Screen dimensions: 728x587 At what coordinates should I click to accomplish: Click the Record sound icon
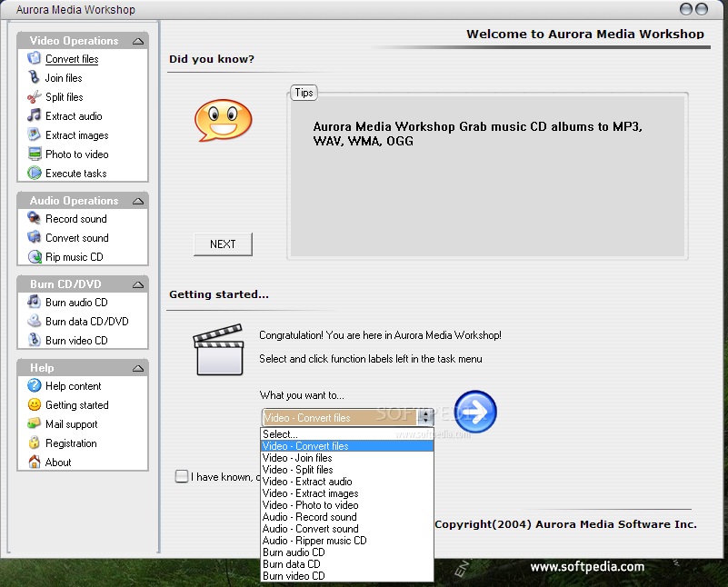coord(34,218)
